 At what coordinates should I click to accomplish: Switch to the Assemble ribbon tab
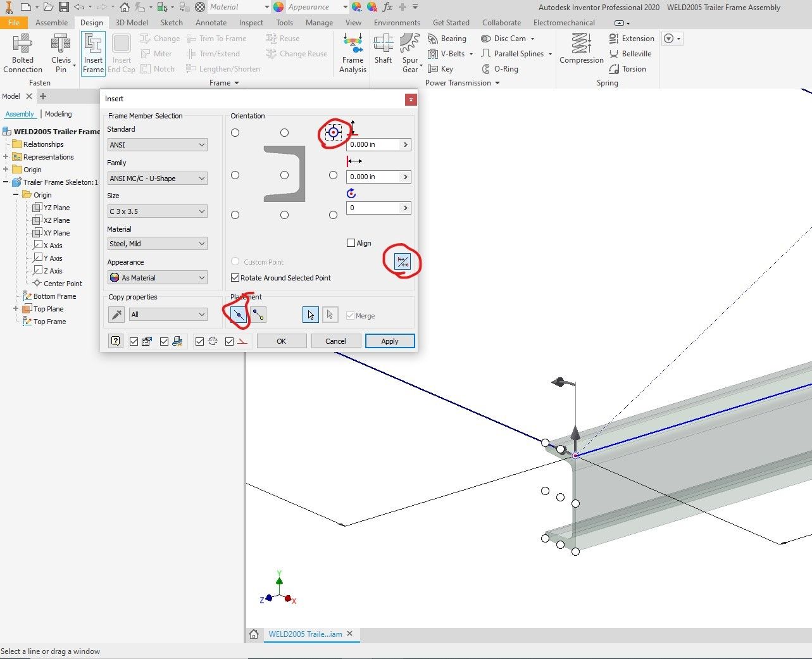click(x=52, y=22)
